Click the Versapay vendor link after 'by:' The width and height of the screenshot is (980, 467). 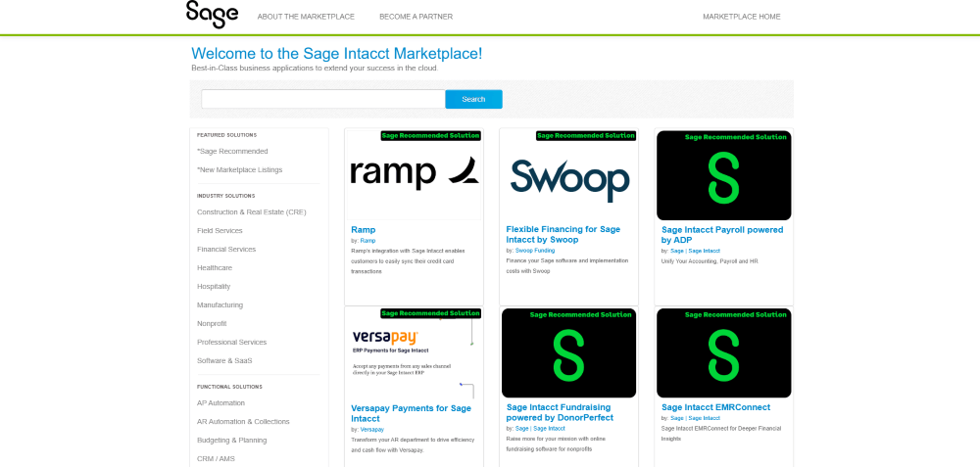pyautogui.click(x=371, y=430)
